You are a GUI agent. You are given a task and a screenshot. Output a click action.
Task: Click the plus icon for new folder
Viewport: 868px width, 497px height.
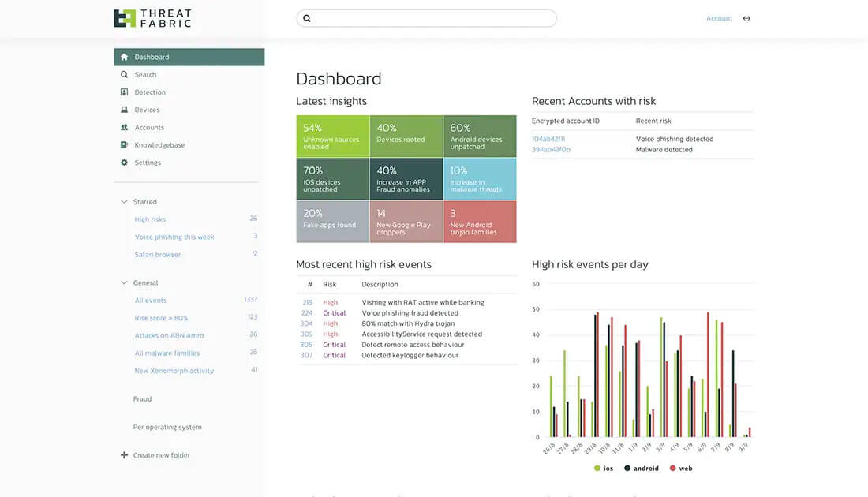pos(124,455)
